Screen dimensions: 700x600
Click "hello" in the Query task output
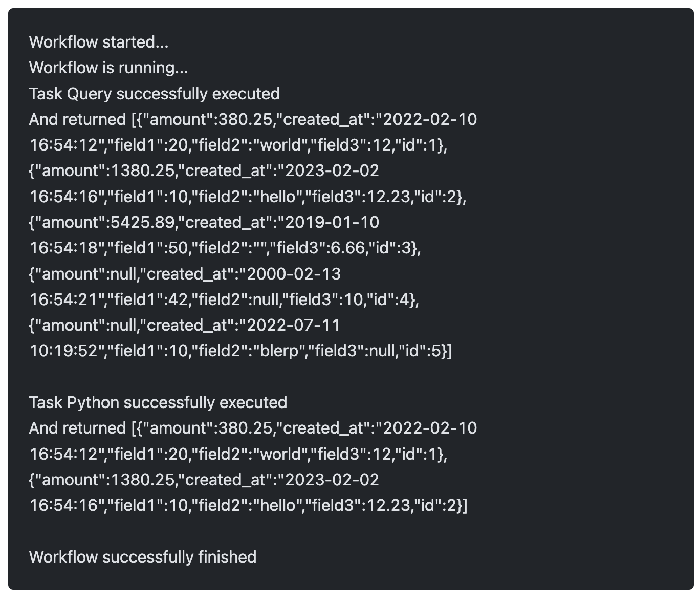(278, 197)
